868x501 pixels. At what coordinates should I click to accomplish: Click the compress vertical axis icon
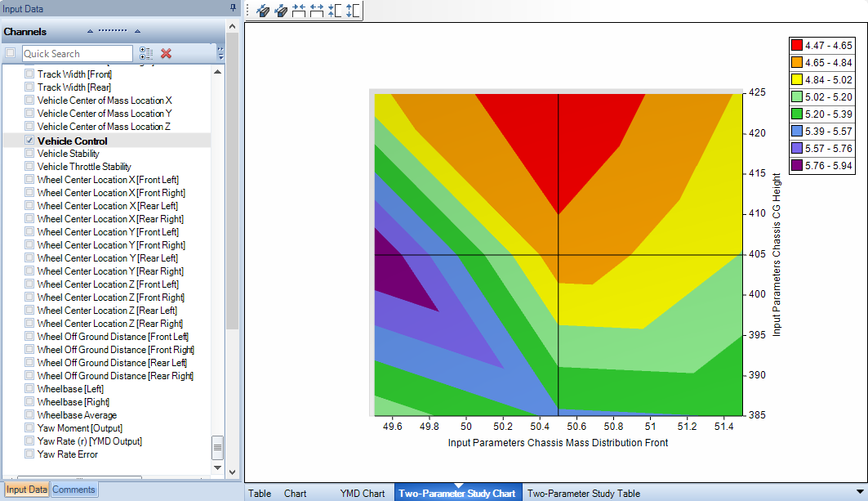pyautogui.click(x=335, y=11)
